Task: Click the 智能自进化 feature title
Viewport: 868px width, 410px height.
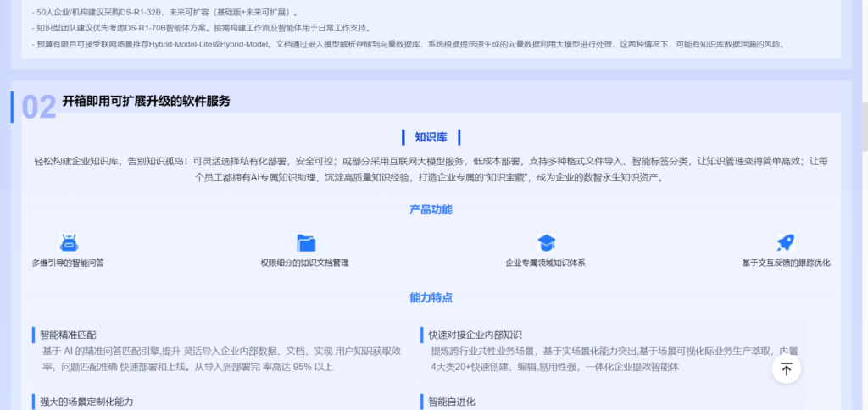Action: (x=452, y=402)
